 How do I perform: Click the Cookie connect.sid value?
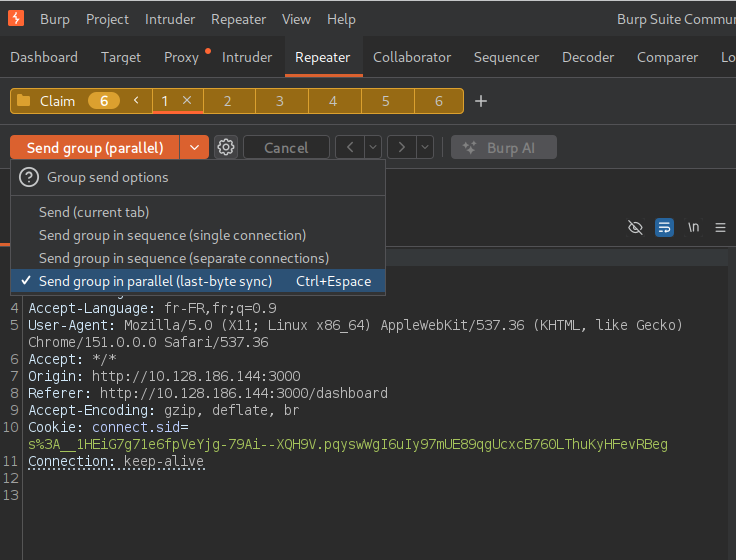pos(348,444)
